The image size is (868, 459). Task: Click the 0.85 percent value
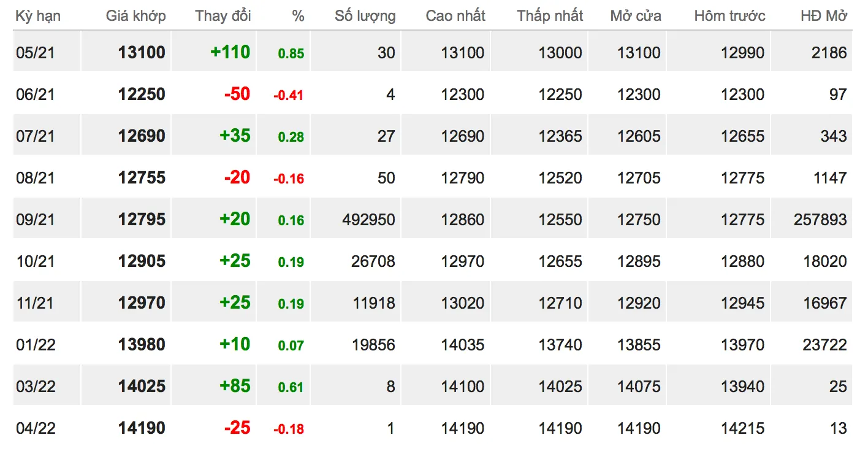[x=291, y=53]
